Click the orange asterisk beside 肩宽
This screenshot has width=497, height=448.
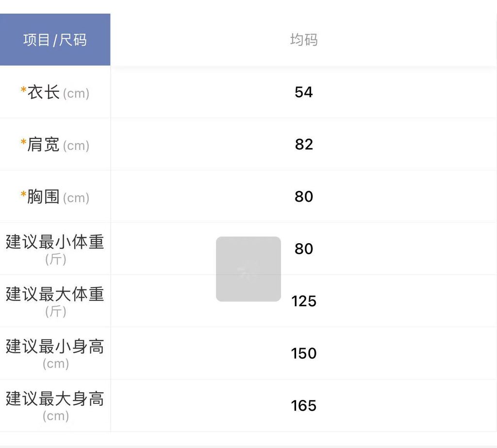tap(23, 143)
